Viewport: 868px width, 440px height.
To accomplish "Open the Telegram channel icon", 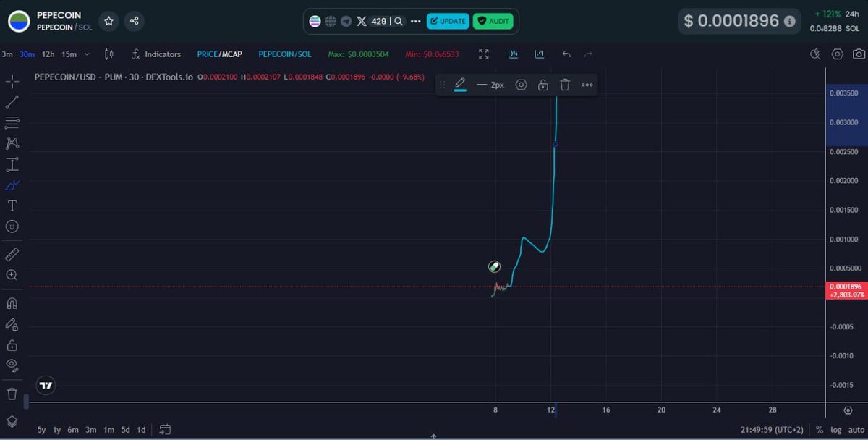I will 346,21.
